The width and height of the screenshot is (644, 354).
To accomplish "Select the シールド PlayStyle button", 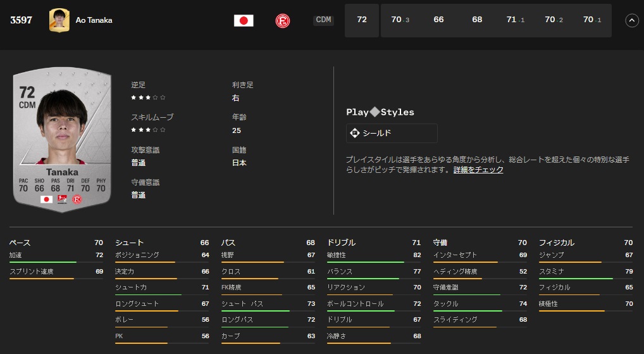I will pyautogui.click(x=392, y=133).
